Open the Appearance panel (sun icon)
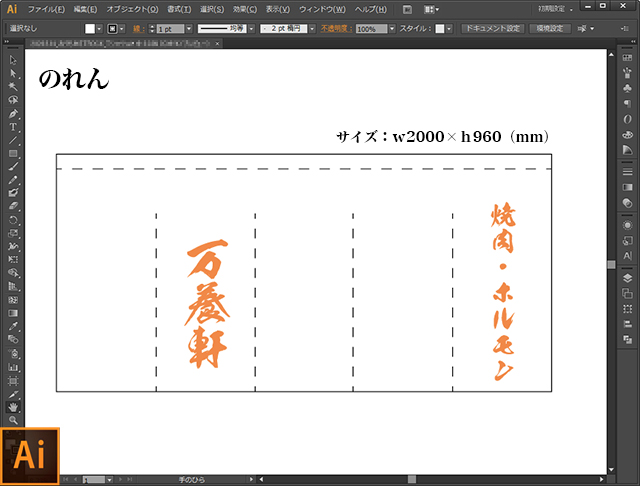The width and height of the screenshot is (640, 486). pos(627,225)
